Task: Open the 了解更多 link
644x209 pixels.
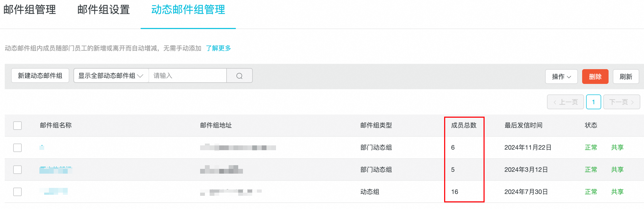Action: pyautogui.click(x=218, y=48)
